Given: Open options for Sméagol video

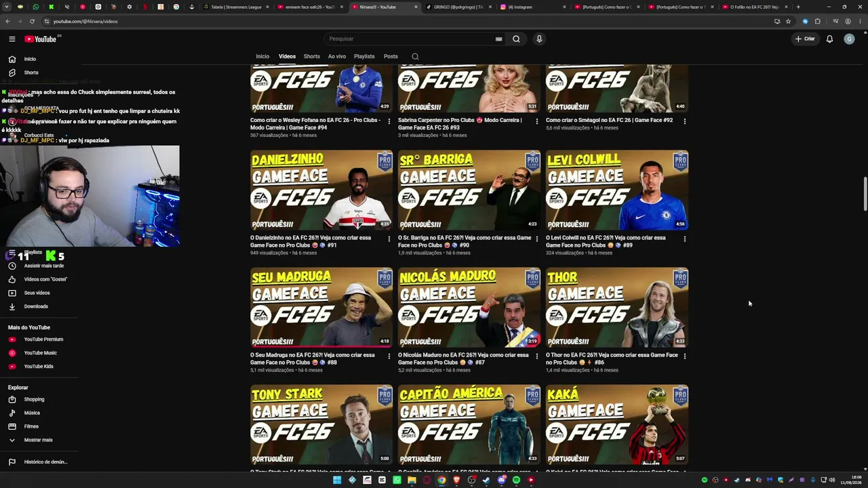Looking at the screenshot, I should 685,121.
